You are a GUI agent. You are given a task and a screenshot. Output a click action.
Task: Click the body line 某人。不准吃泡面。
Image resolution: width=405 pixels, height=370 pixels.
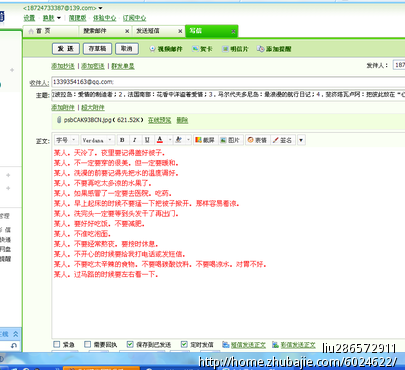(82, 234)
